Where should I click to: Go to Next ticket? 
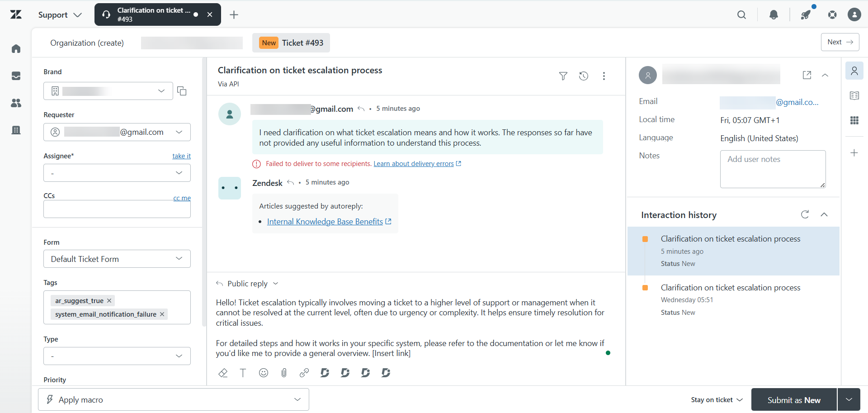click(x=840, y=42)
